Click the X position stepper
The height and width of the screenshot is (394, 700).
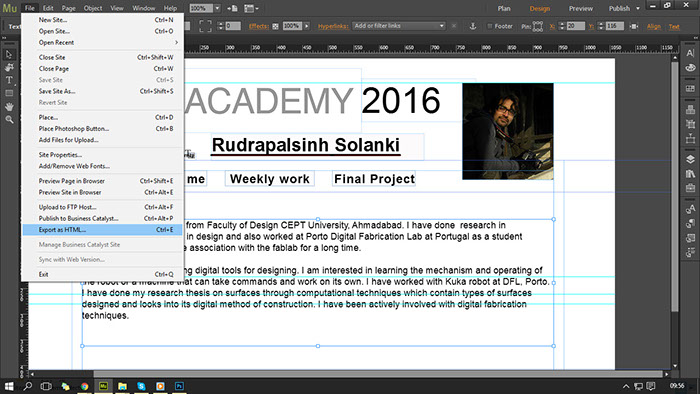[x=562, y=26]
